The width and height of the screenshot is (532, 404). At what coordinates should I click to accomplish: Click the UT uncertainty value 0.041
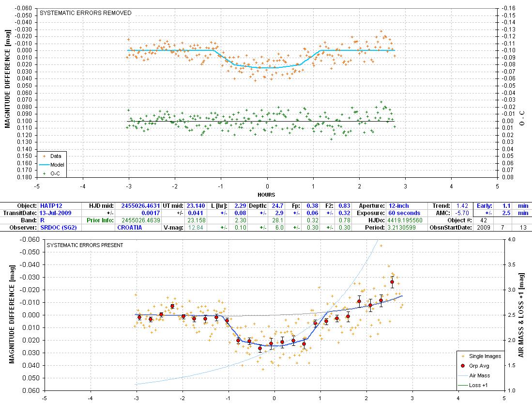[x=196, y=213]
